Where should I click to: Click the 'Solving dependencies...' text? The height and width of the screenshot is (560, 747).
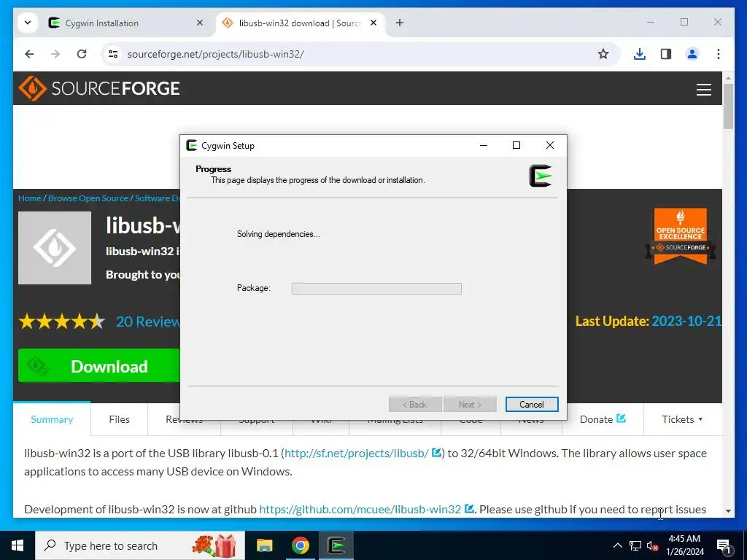278,234
